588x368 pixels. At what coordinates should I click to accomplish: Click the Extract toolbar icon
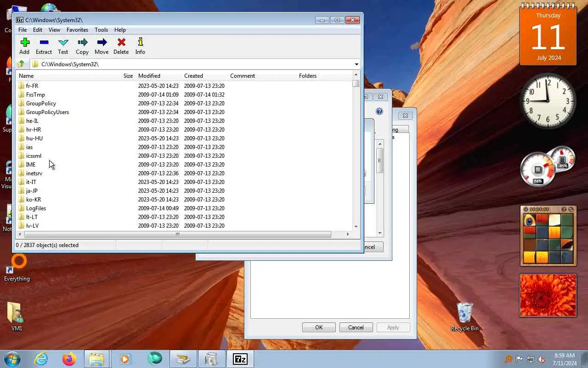coord(44,42)
